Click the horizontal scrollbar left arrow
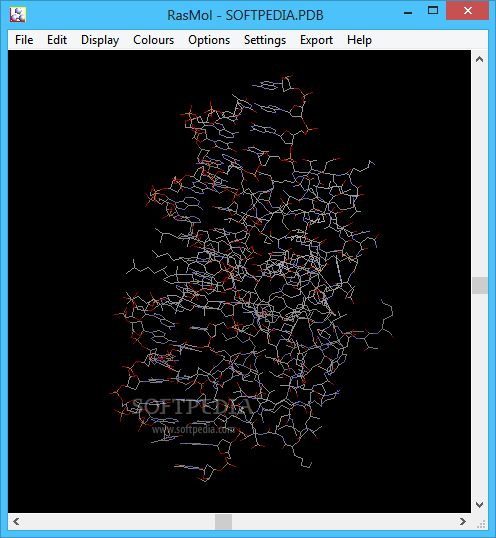496x538 pixels. coord(16,522)
